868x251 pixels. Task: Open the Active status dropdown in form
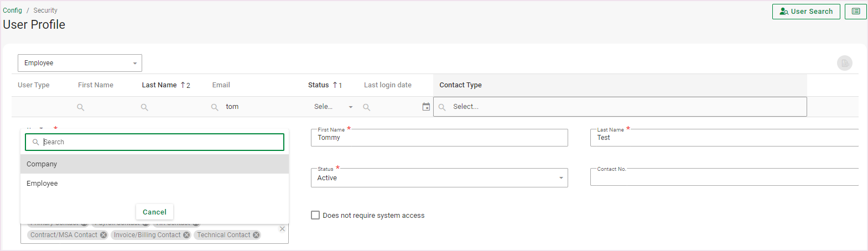[x=439, y=178]
